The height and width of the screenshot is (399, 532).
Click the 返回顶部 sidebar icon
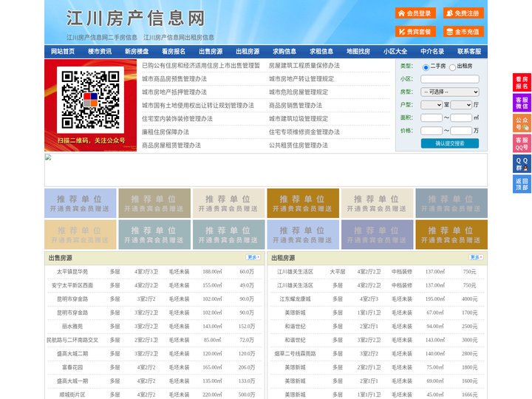coord(522,184)
